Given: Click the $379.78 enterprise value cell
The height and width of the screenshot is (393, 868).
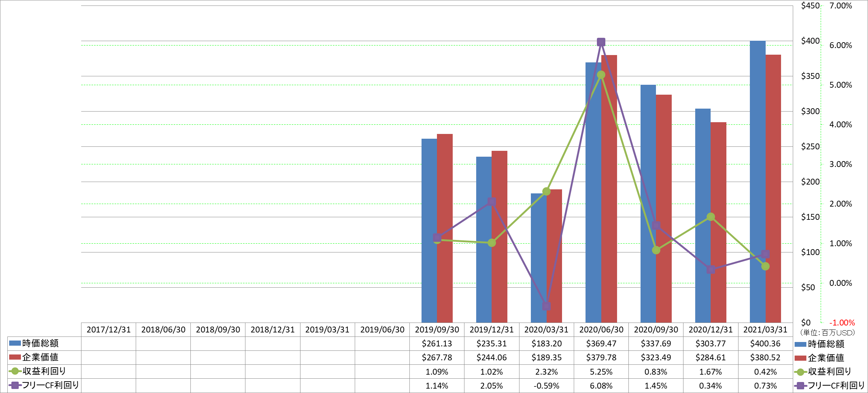Looking at the screenshot, I should coord(601,357).
